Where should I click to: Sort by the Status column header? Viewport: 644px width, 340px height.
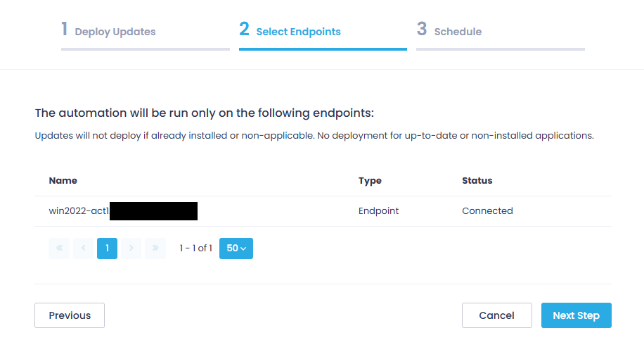point(477,181)
